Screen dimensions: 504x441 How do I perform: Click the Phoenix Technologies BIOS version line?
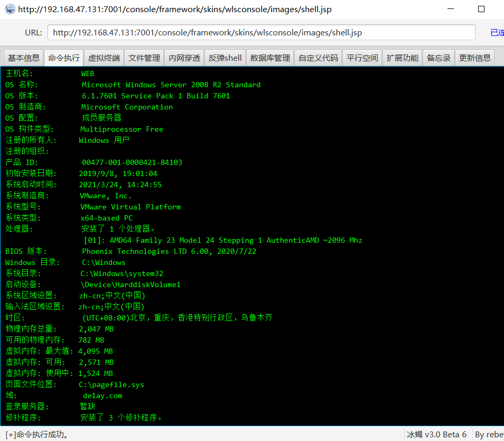(169, 251)
